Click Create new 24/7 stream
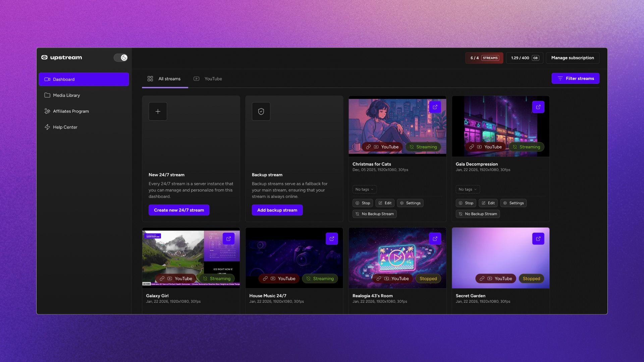 (179, 210)
